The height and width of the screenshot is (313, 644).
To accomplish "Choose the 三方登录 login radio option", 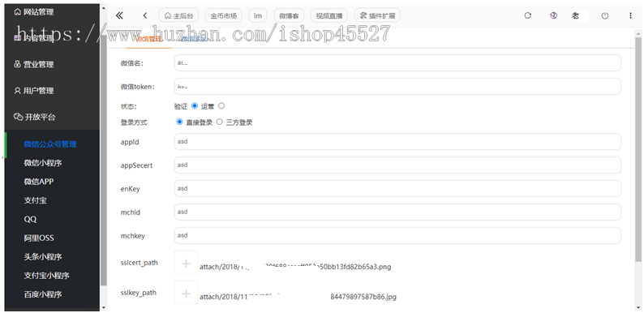I will click(220, 122).
